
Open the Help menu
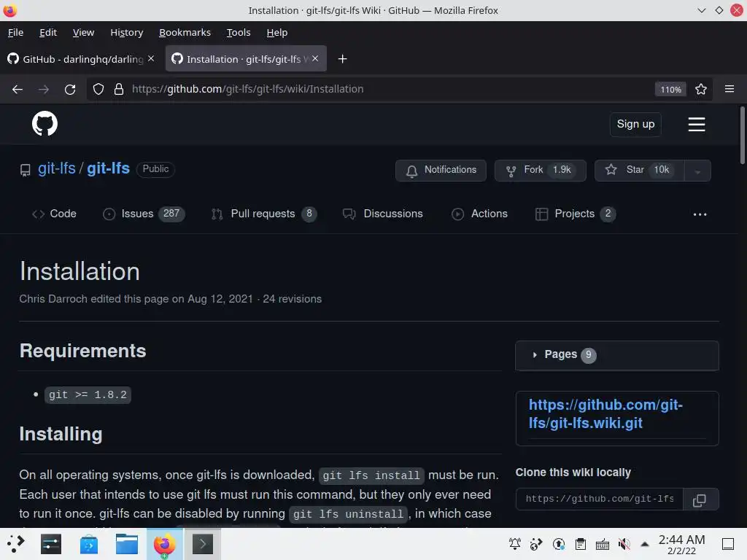pyautogui.click(x=276, y=32)
